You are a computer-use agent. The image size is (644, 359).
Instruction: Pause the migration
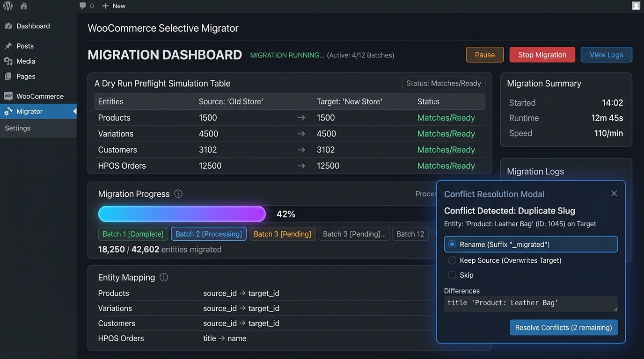pos(485,55)
